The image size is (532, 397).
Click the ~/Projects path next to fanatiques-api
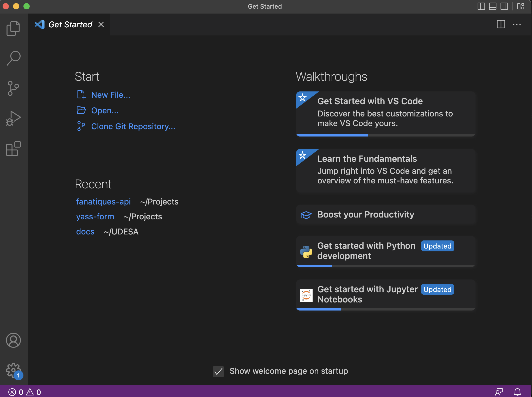159,202
